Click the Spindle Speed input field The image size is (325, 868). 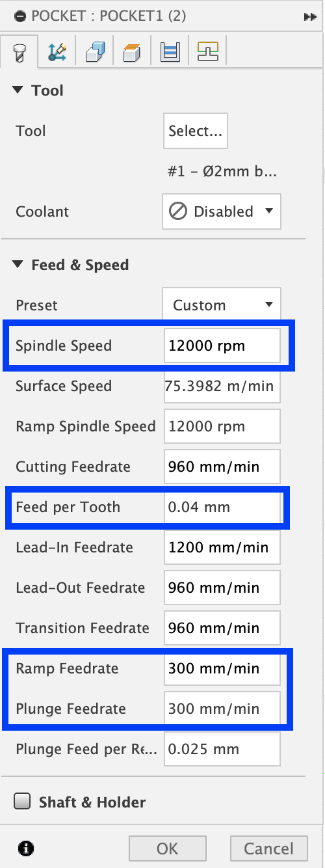point(222,346)
